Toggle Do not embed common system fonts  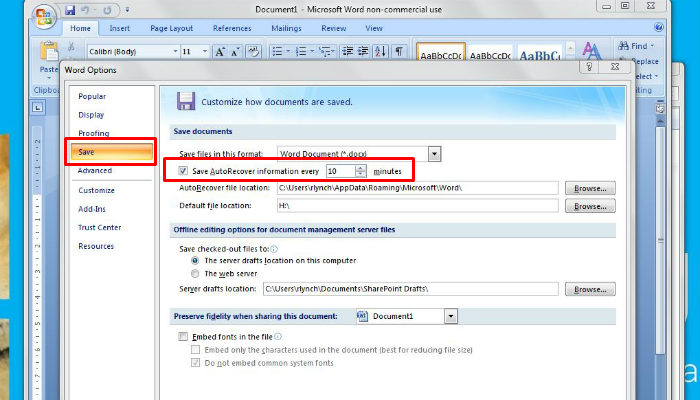click(x=196, y=362)
